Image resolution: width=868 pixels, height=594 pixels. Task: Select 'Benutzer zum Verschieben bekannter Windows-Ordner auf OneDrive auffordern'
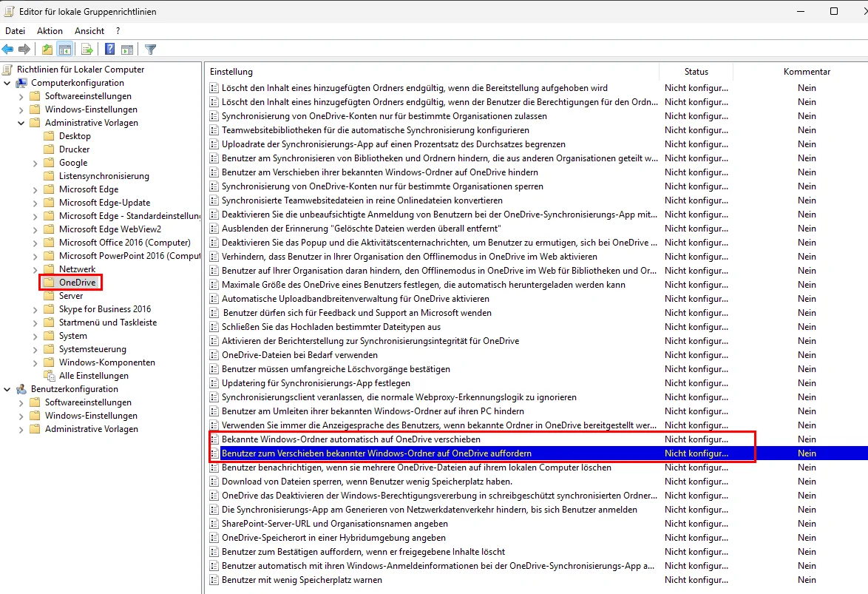[x=376, y=453]
